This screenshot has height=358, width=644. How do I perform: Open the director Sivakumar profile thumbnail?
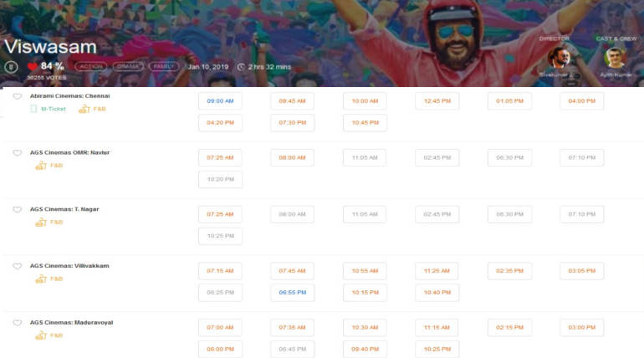tap(559, 58)
